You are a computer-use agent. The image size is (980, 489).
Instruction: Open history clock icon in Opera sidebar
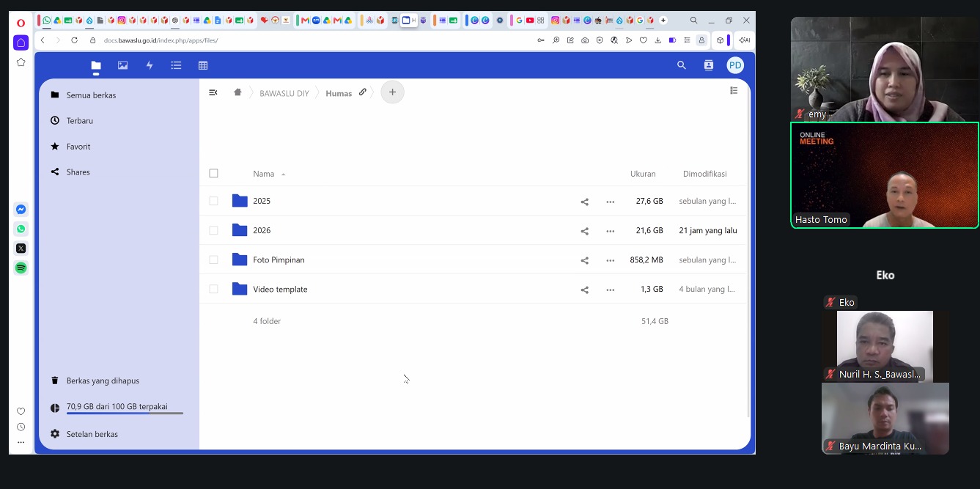tap(21, 427)
